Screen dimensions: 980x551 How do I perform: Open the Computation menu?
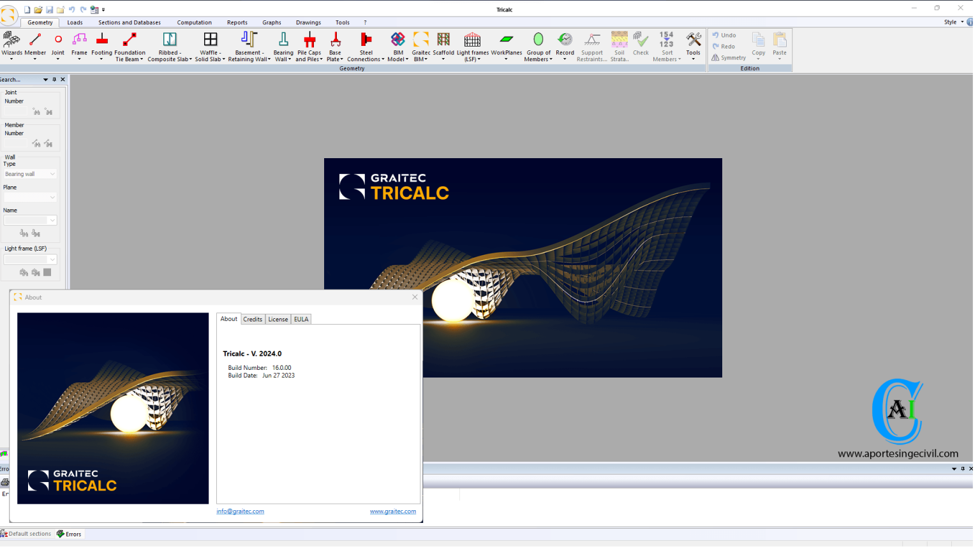click(195, 22)
